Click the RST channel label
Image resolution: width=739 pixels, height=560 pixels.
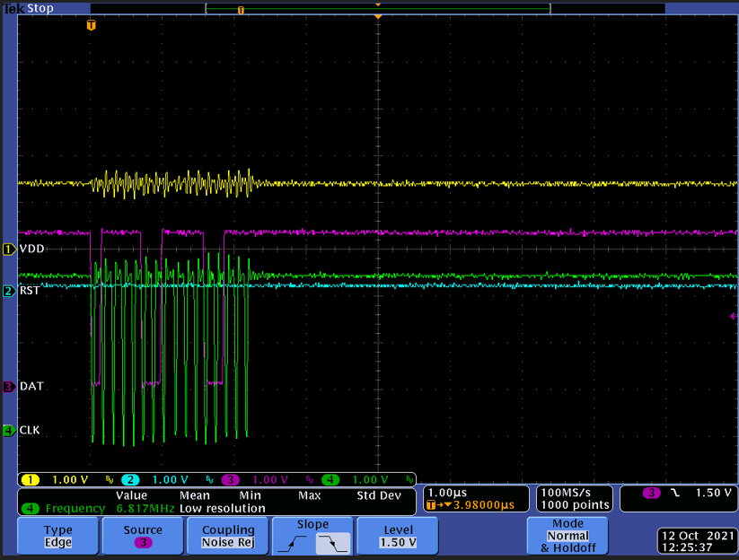(30, 291)
